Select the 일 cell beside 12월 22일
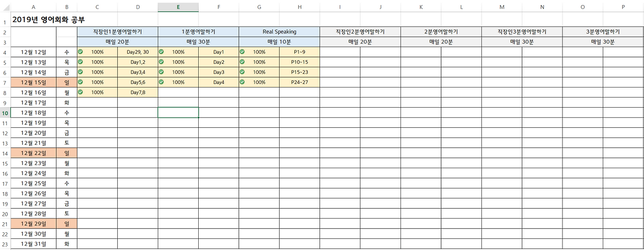This screenshot has width=644, height=250. tap(67, 153)
